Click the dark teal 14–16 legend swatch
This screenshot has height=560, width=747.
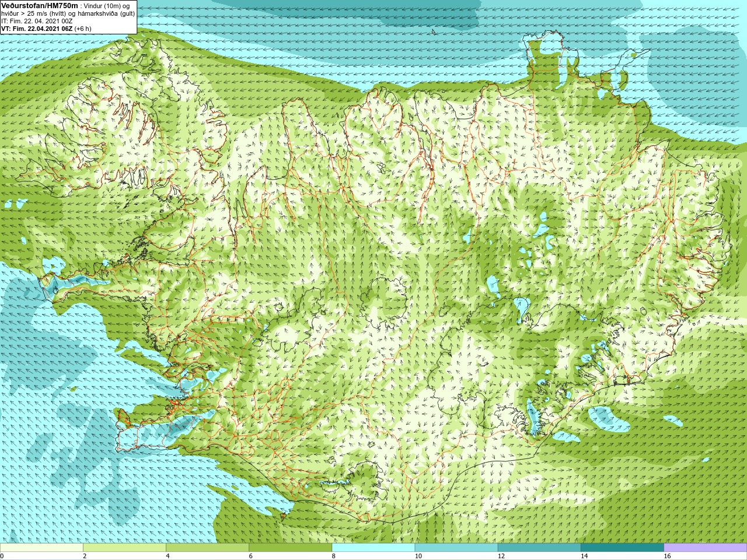click(x=623, y=548)
